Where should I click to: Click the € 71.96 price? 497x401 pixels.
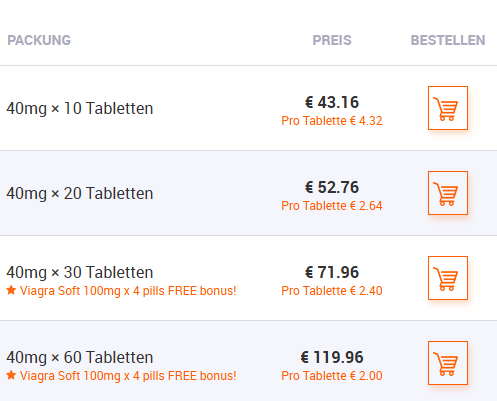pyautogui.click(x=332, y=272)
